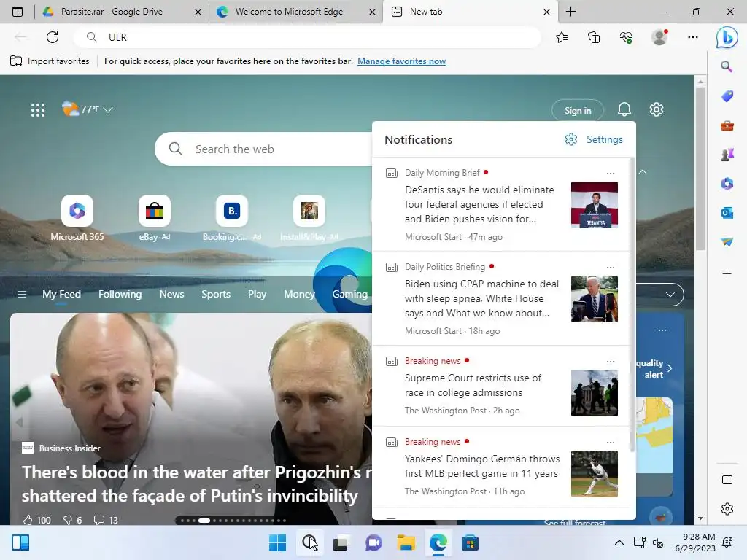This screenshot has height=560, width=747.
Task: Open the profile avatar icon
Action: (x=659, y=37)
